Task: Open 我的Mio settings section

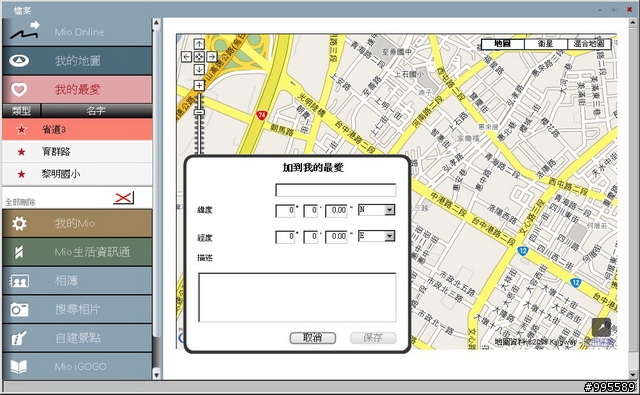Action: point(77,223)
